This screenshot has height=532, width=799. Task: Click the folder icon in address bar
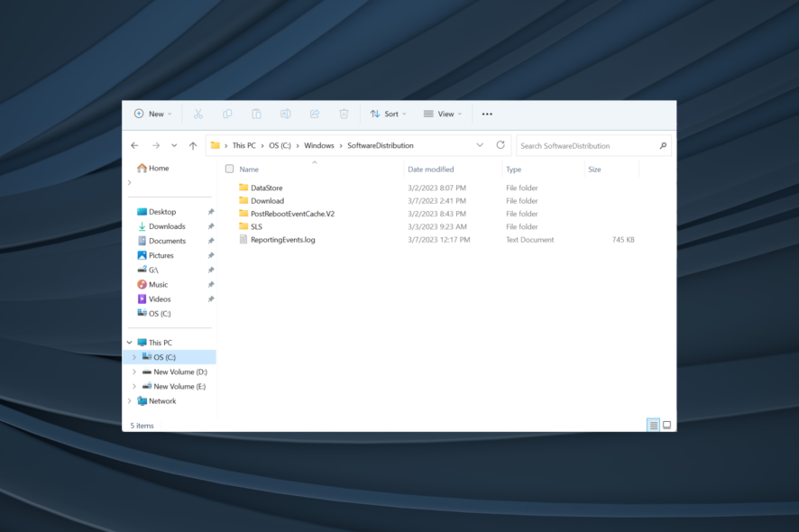[x=216, y=146]
